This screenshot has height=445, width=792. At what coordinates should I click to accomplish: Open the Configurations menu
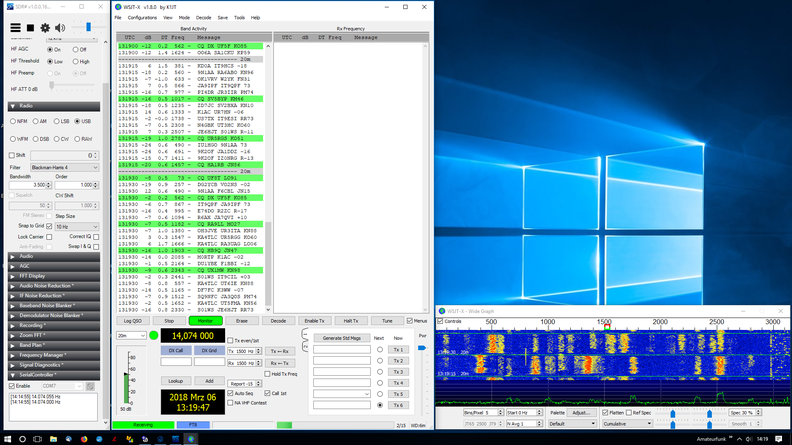[x=142, y=17]
